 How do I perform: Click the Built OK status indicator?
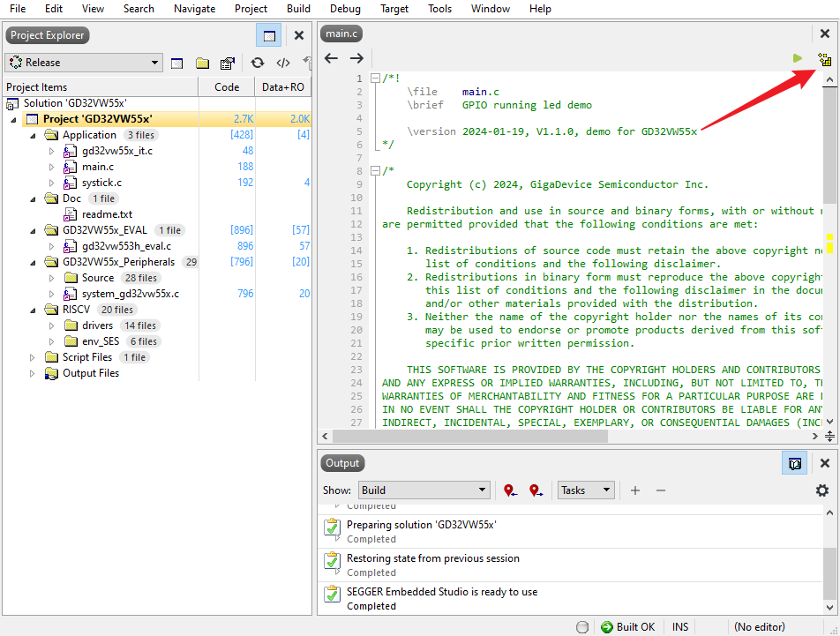[627, 627]
